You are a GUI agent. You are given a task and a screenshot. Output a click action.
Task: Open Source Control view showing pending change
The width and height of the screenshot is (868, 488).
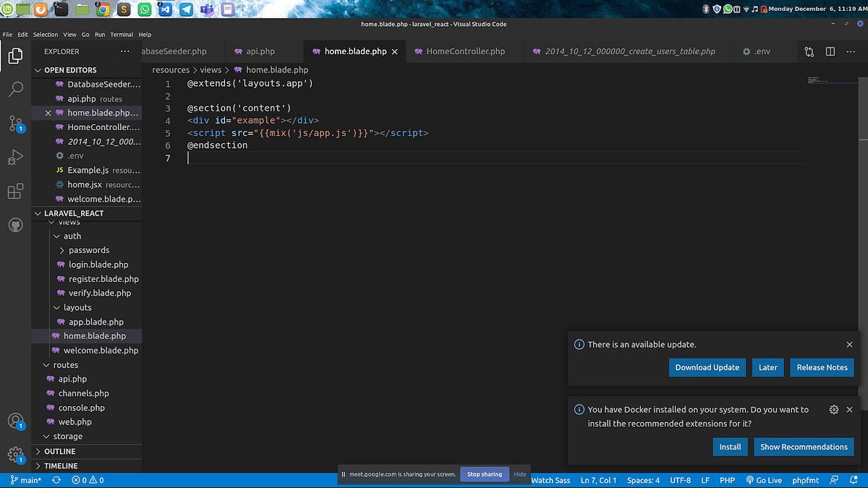pos(16,124)
